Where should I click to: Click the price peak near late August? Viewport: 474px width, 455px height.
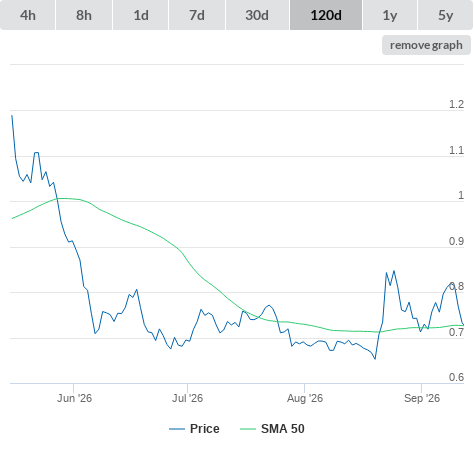[x=394, y=271]
